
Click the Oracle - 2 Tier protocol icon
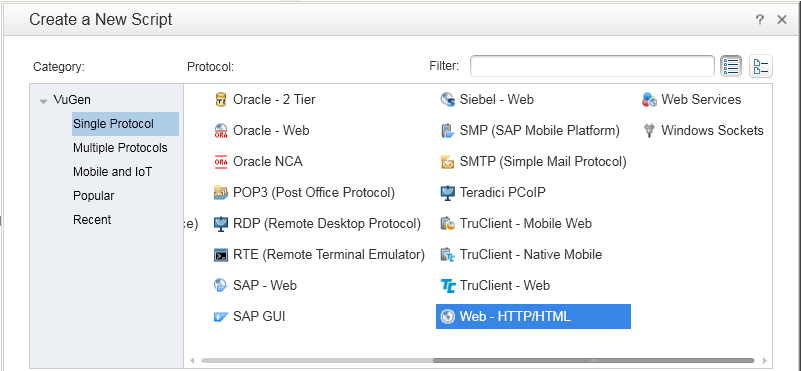(x=220, y=100)
